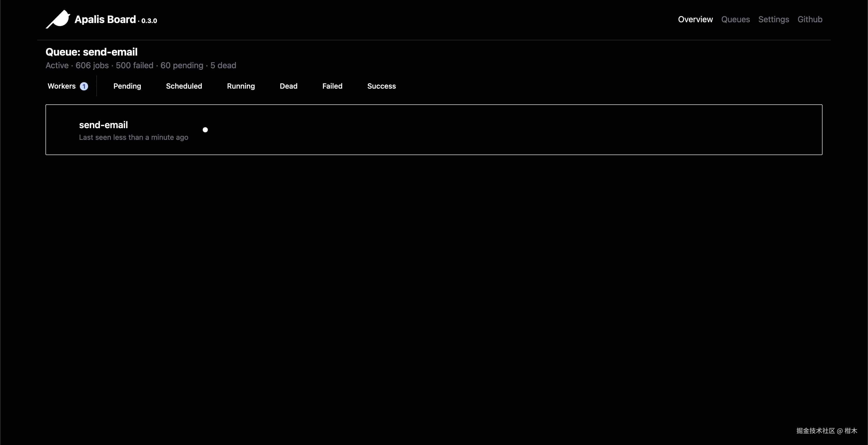The width and height of the screenshot is (868, 445).
Task: Visit the Github link in header
Action: coord(810,20)
